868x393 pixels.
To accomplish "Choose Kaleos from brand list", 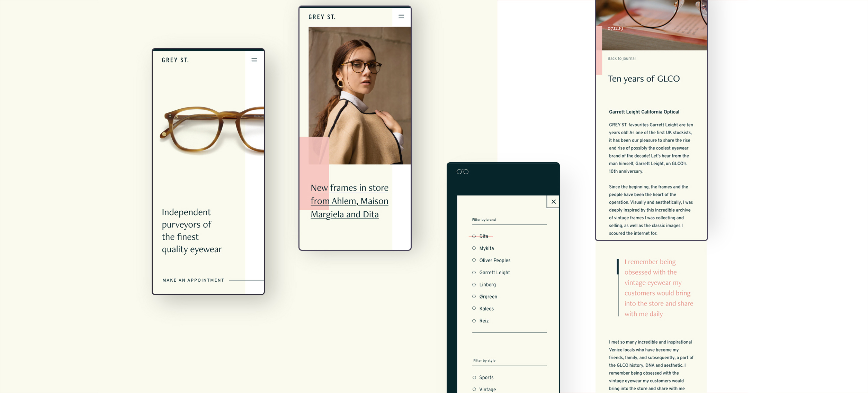I will click(x=483, y=309).
